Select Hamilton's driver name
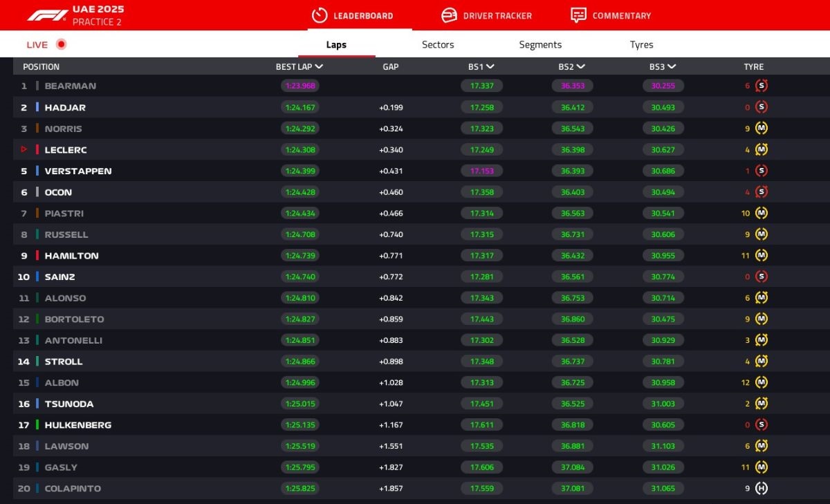The image size is (830, 504). 72,256
